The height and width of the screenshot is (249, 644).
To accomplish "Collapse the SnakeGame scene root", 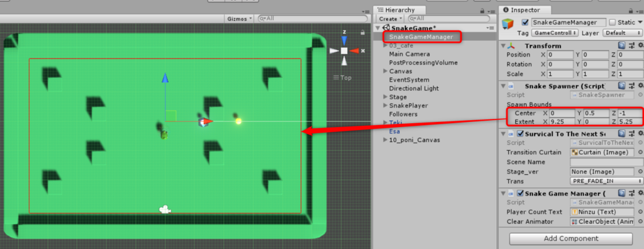I will 378,28.
